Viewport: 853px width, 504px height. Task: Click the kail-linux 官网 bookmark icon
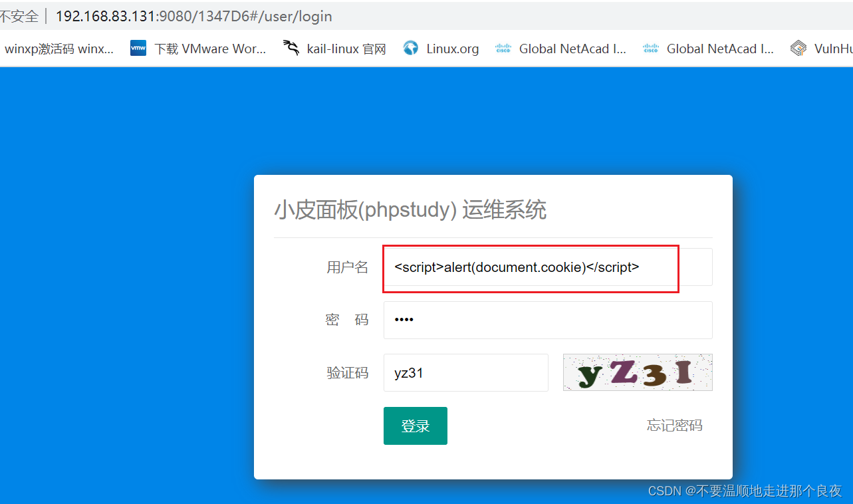[291, 48]
